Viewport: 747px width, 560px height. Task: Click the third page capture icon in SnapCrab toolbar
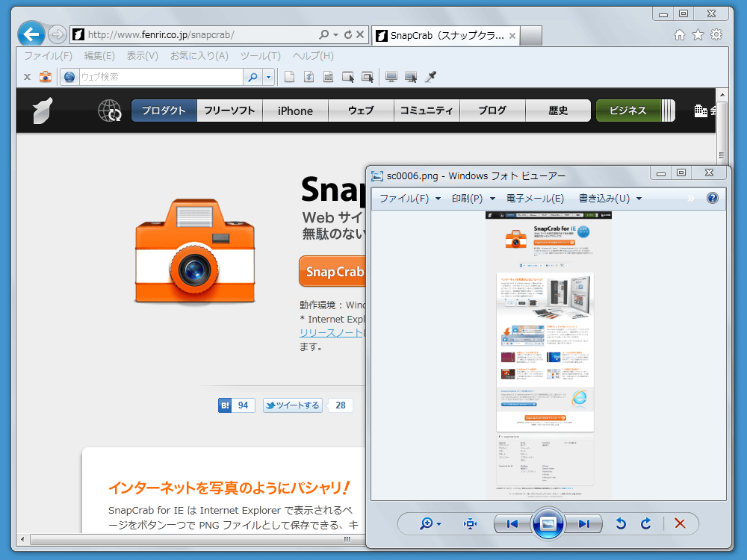[328, 77]
